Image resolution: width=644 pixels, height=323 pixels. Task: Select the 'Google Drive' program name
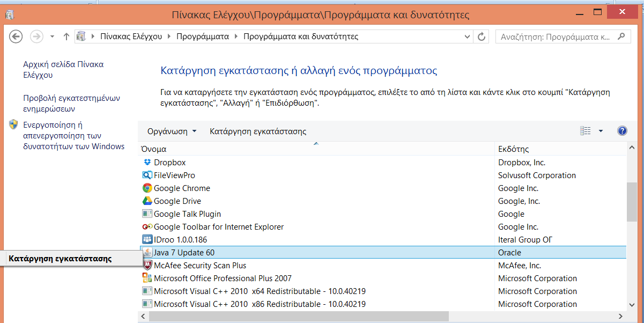tap(177, 201)
